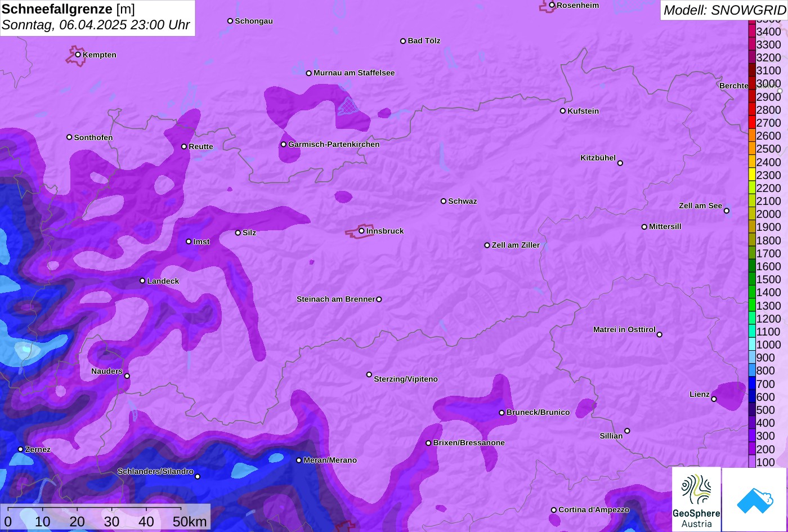The image size is (788, 532).
Task: Pick the Kempten location marker dot
Action: (78, 55)
